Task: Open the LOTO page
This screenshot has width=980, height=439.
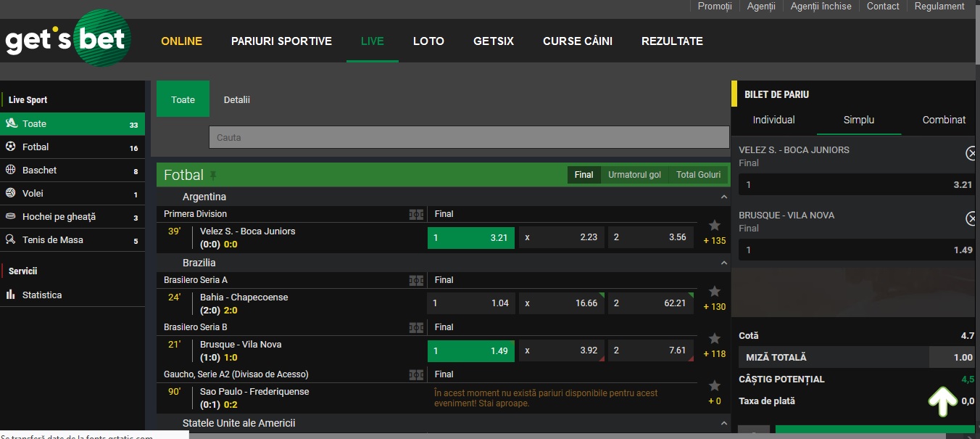Action: pyautogui.click(x=428, y=41)
